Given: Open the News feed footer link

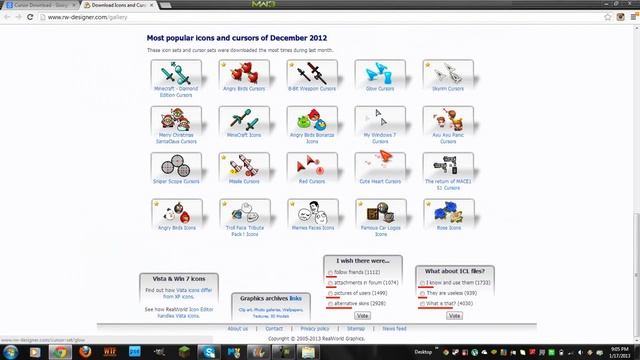Looking at the screenshot, I should 394,329.
